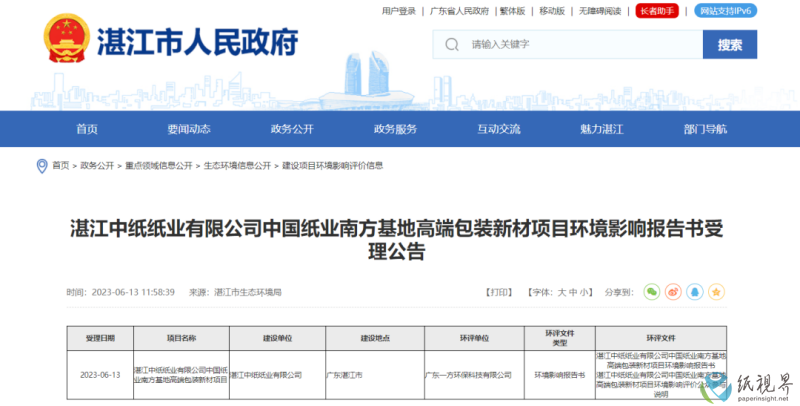
Task: Set font size to 小
Action: [x=584, y=292]
